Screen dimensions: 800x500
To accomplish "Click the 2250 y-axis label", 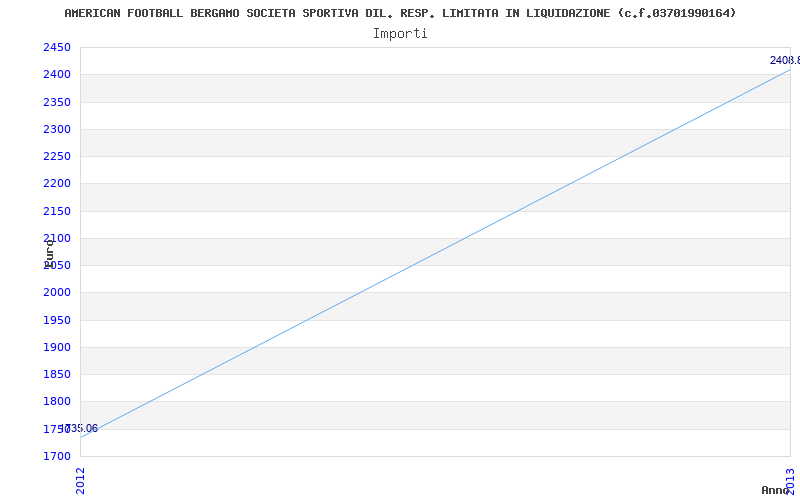I will 57,156.
